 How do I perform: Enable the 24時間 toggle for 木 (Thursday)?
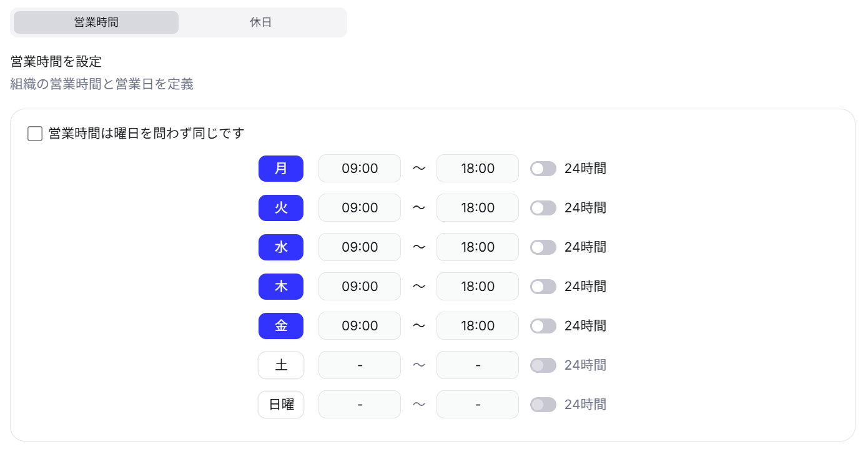coord(543,286)
